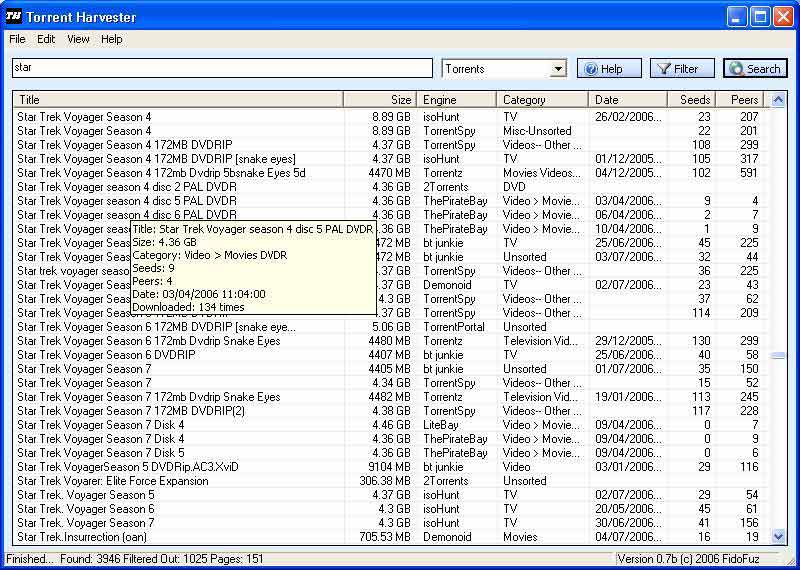Click the Torrent Harvester title bar icon
Image resolution: width=800 pixels, height=570 pixels.
[13, 17]
